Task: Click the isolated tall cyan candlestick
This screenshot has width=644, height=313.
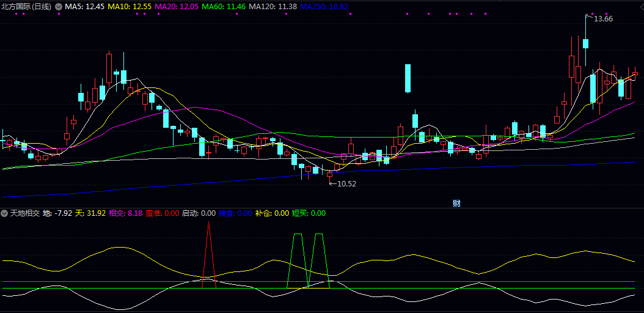Action: (x=408, y=78)
